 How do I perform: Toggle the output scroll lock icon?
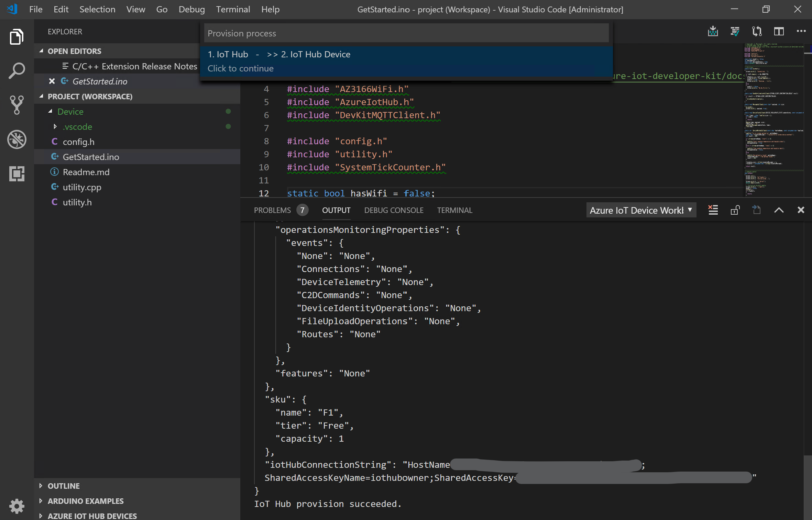tap(735, 210)
